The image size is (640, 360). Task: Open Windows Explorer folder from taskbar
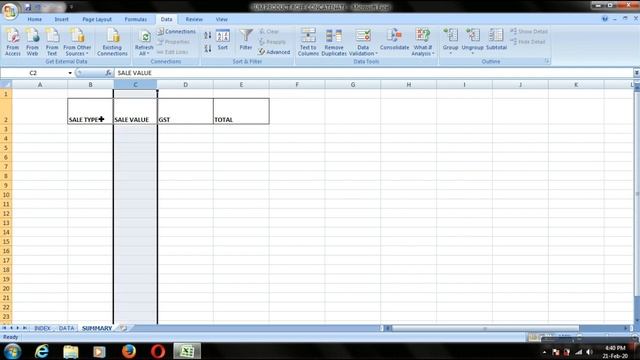point(71,351)
